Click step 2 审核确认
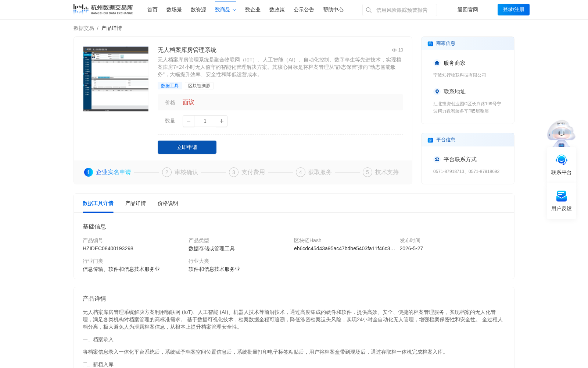 (180, 172)
